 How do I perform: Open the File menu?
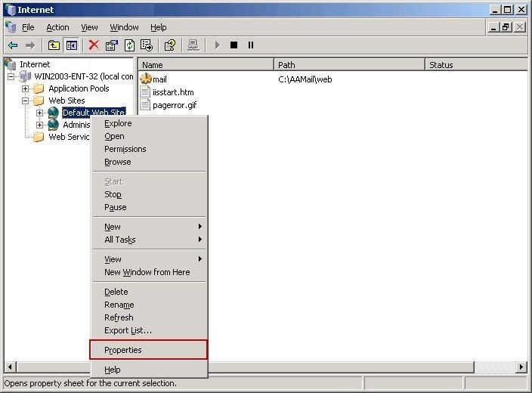click(28, 27)
